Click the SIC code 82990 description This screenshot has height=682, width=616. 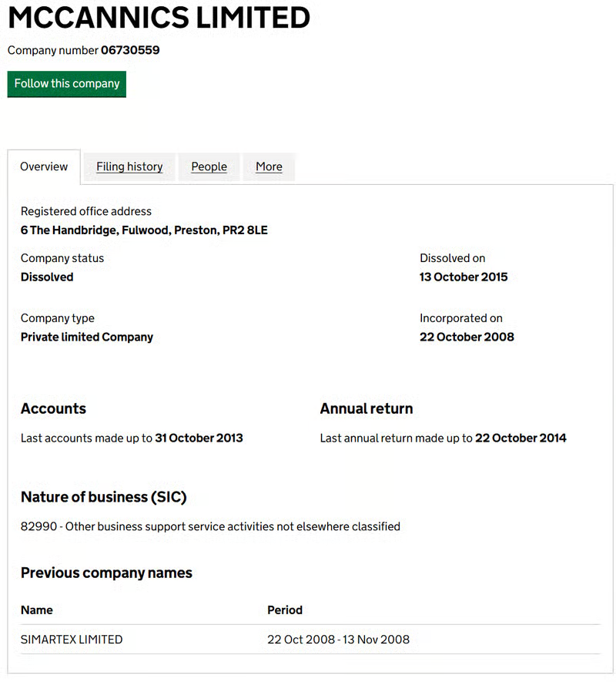[x=210, y=527]
